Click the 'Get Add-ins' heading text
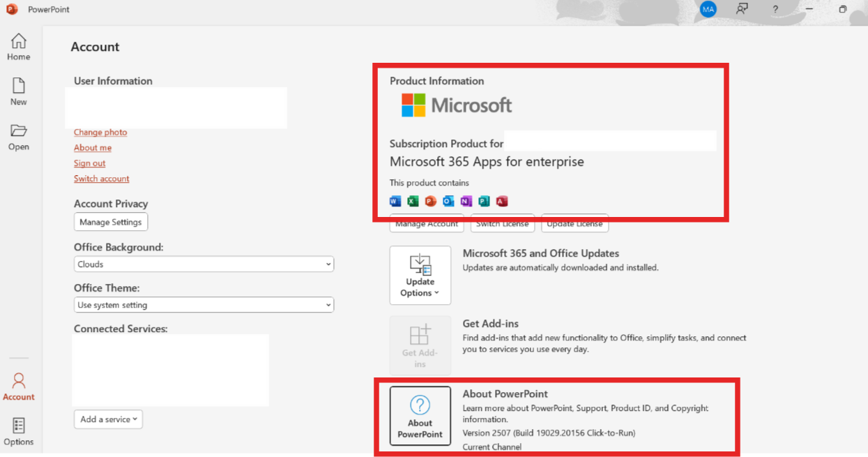 tap(491, 324)
